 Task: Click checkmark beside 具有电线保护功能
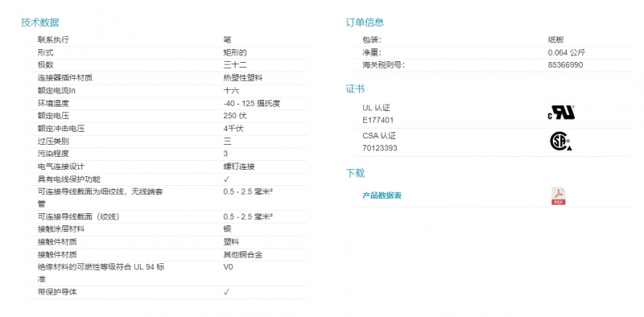(226, 179)
